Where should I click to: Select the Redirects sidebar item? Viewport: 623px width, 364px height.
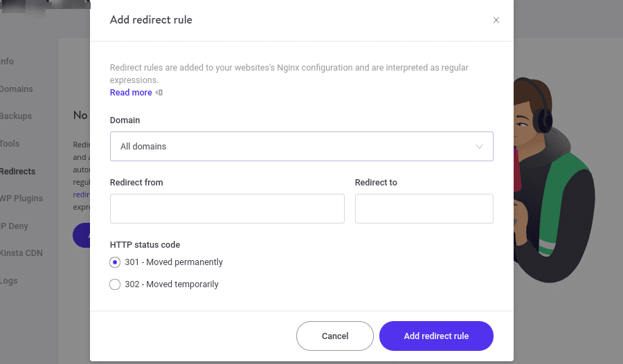click(x=18, y=172)
